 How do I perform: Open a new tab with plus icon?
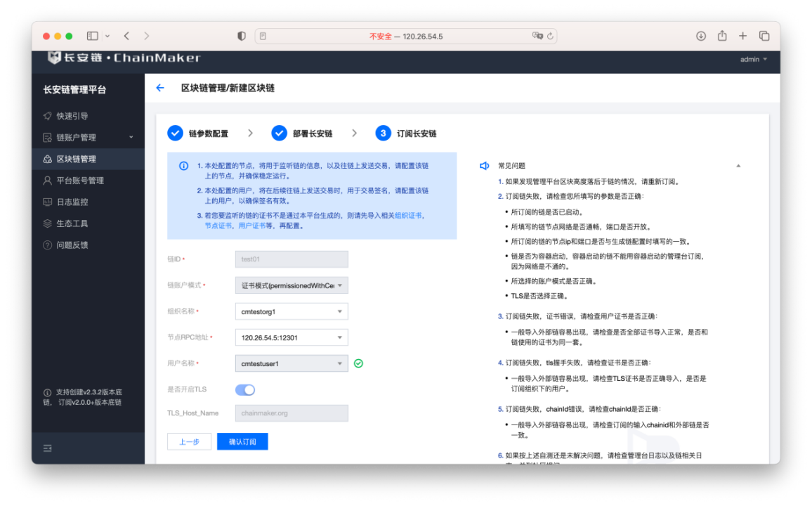[742, 36]
